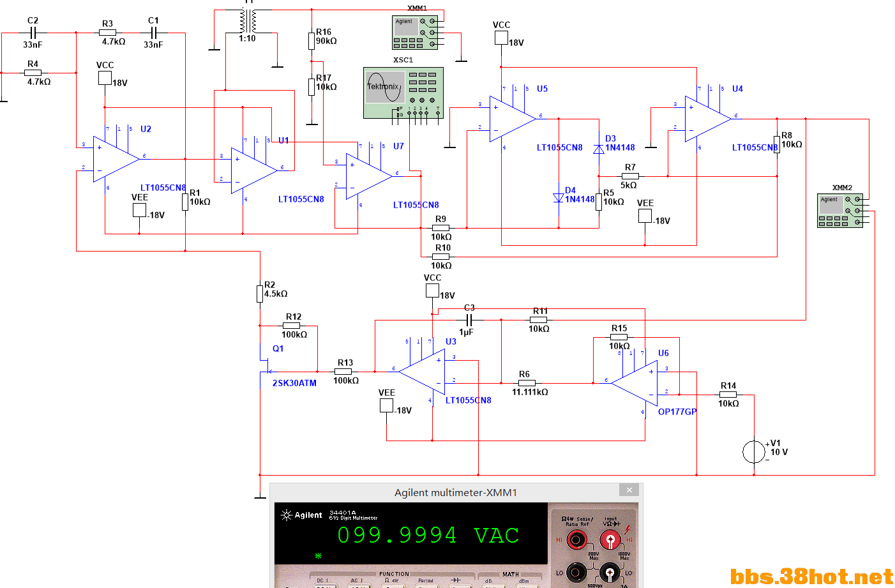Image resolution: width=895 pixels, height=588 pixels.
Task: Select resistor R17 symbol
Action: [x=312, y=87]
